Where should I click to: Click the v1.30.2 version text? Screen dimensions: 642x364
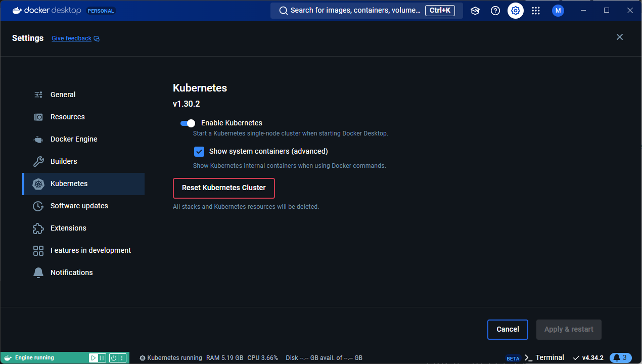pyautogui.click(x=187, y=104)
